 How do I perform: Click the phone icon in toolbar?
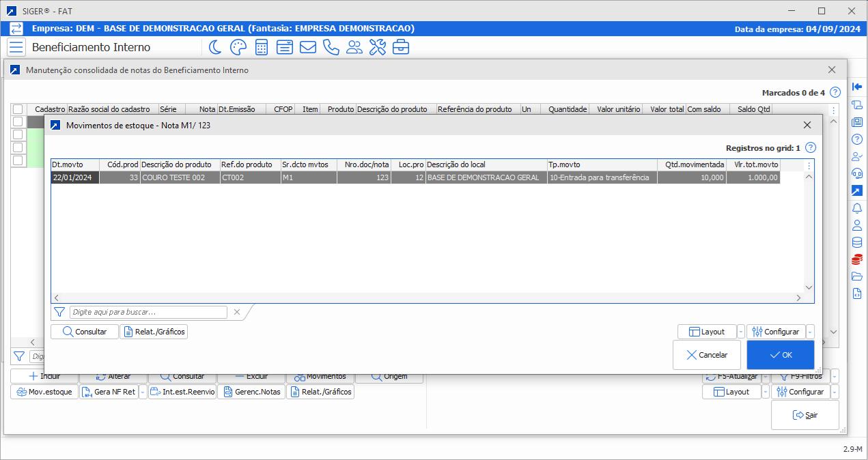click(331, 47)
